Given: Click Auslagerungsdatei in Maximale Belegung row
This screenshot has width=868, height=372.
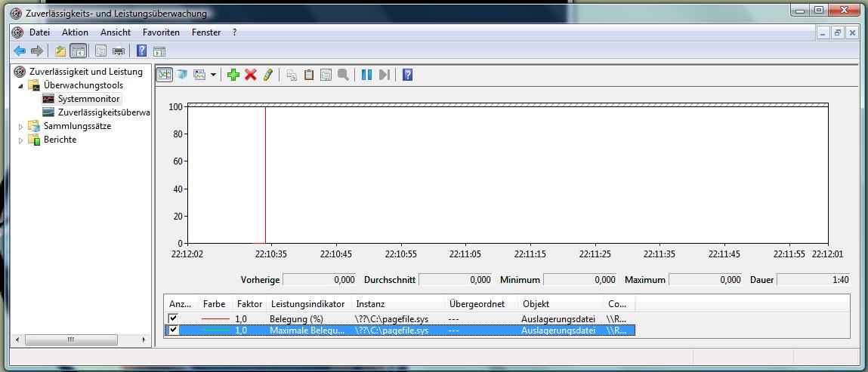Looking at the screenshot, I should tap(558, 330).
